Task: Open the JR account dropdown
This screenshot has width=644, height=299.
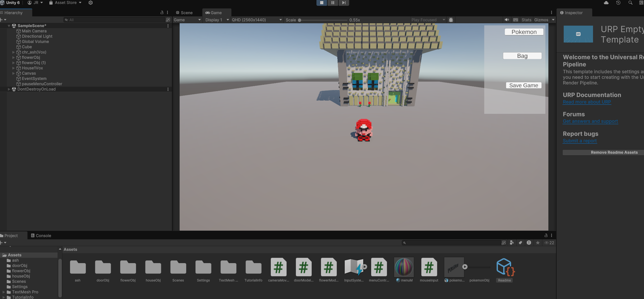Action: [35, 3]
